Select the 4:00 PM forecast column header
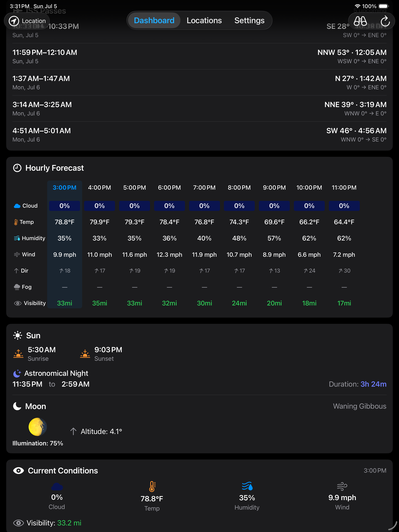Image resolution: width=399 pixels, height=532 pixels. click(x=100, y=188)
